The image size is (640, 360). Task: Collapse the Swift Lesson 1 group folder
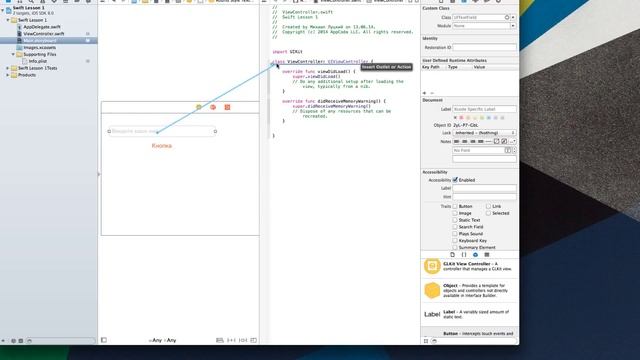(8, 20)
